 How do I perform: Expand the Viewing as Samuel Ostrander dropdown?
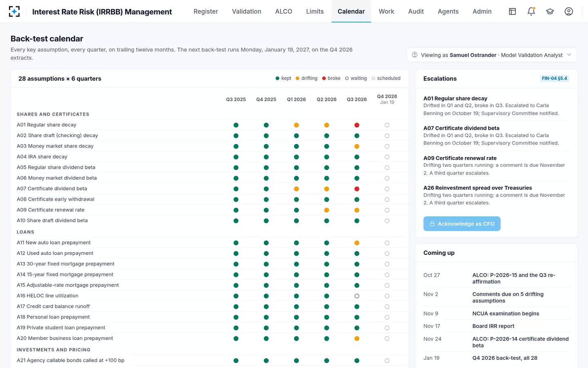click(x=492, y=55)
